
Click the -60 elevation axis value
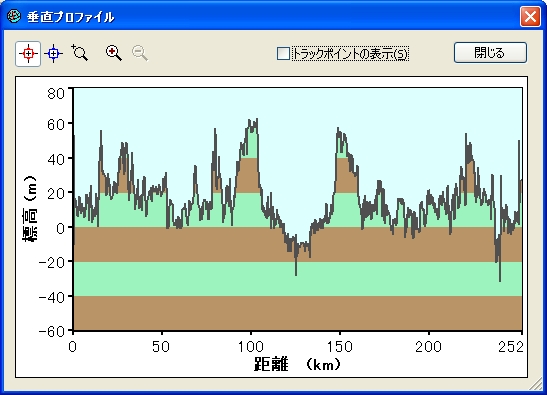point(52,331)
